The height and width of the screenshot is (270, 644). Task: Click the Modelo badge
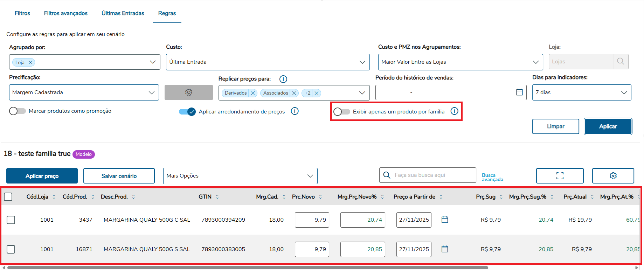point(84,154)
